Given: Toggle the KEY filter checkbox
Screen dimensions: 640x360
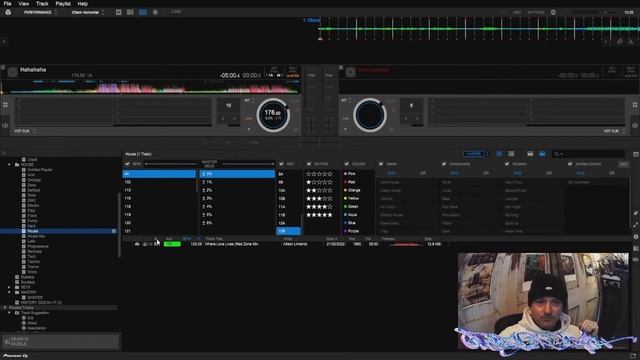Looking at the screenshot, I should click(x=281, y=164).
